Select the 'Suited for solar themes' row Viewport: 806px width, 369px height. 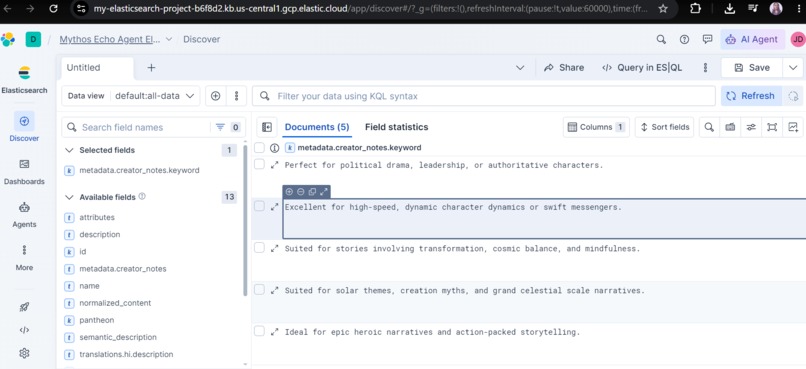[260, 290]
